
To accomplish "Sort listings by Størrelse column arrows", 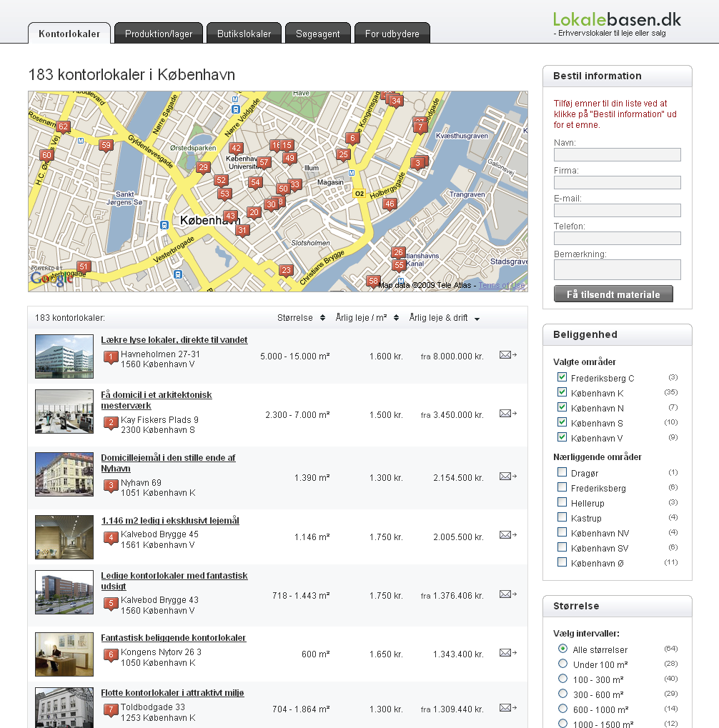I will (322, 318).
